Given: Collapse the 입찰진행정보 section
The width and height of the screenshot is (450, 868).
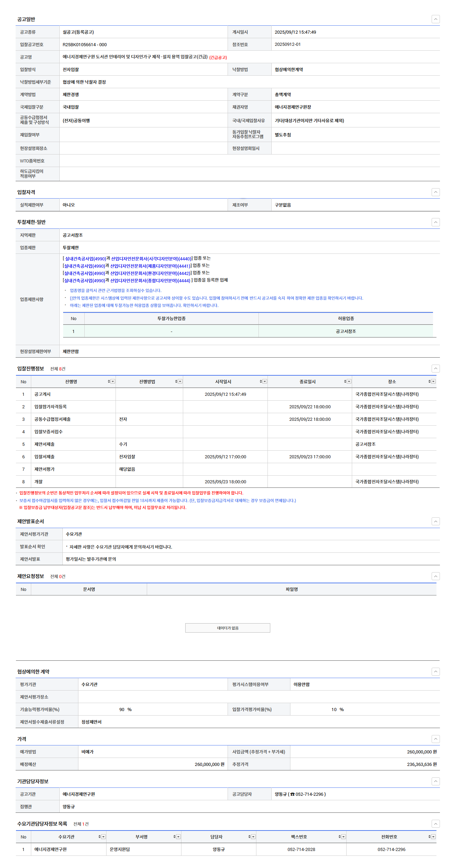Looking at the screenshot, I should pos(435,369).
